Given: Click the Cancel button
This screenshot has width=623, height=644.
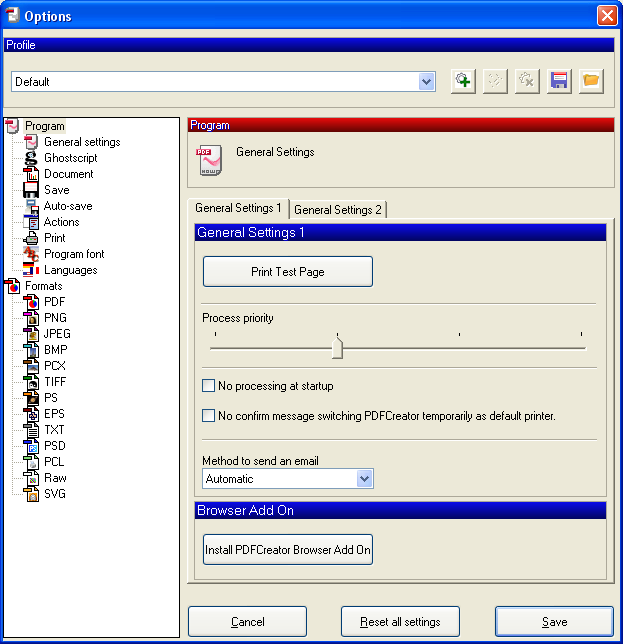Looking at the screenshot, I should pos(248,621).
